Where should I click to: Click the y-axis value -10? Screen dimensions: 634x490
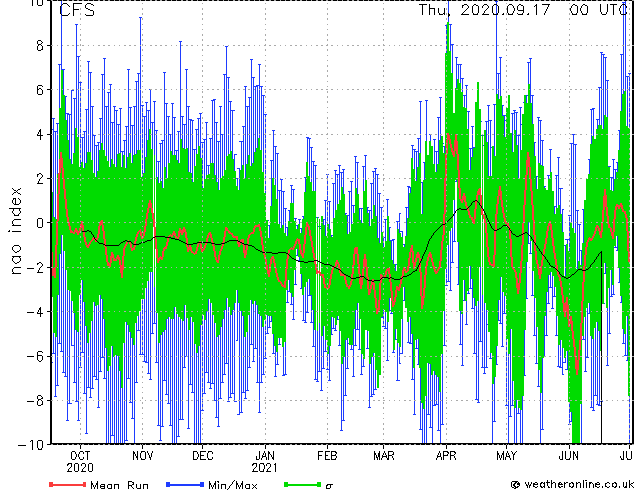click(31, 445)
